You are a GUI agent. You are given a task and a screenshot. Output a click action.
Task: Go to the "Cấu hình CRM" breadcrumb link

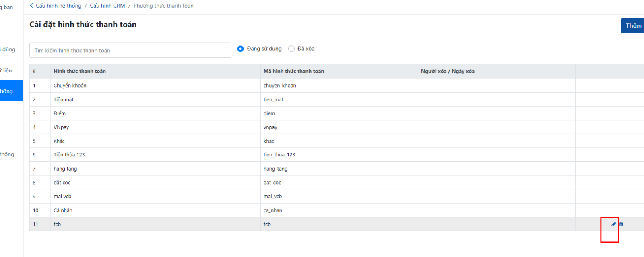pos(107,6)
